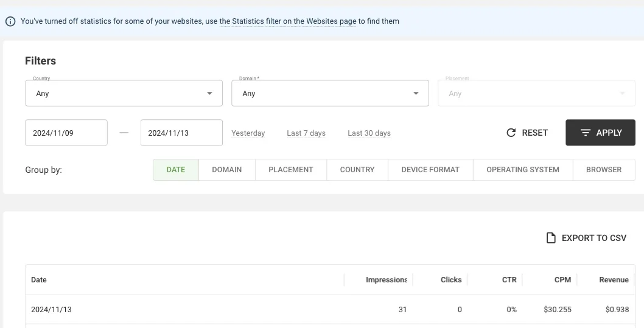Image resolution: width=644 pixels, height=328 pixels.
Task: Export the table to CSV
Action: point(586,238)
